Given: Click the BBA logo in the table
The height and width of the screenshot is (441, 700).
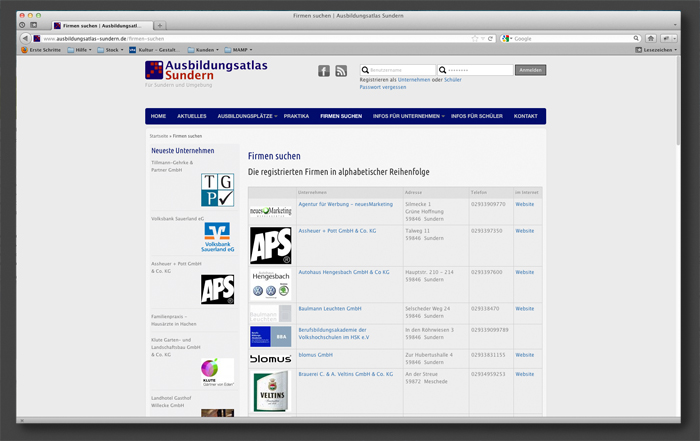Looking at the screenshot, I should point(271,337).
